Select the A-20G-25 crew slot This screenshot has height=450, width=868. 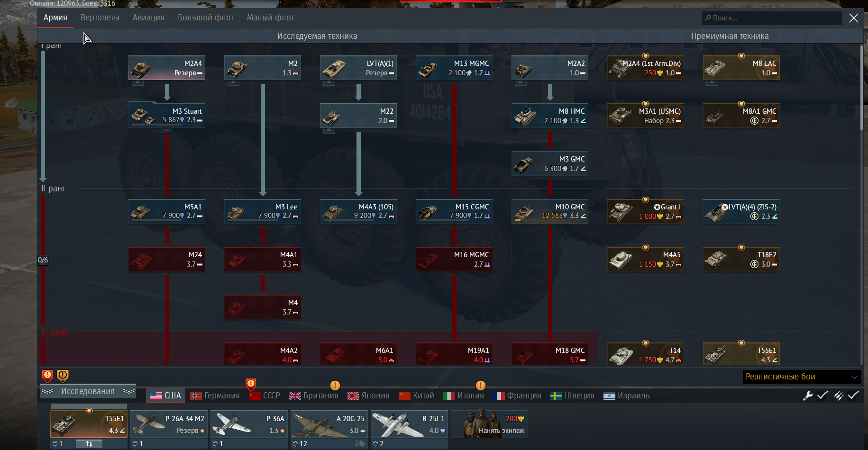(x=329, y=424)
